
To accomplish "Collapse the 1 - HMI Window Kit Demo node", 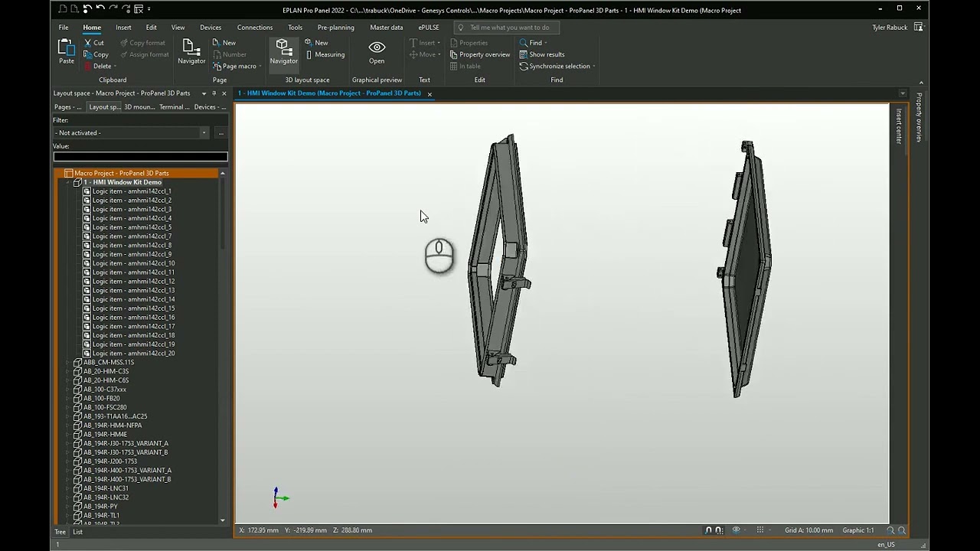I will point(68,182).
